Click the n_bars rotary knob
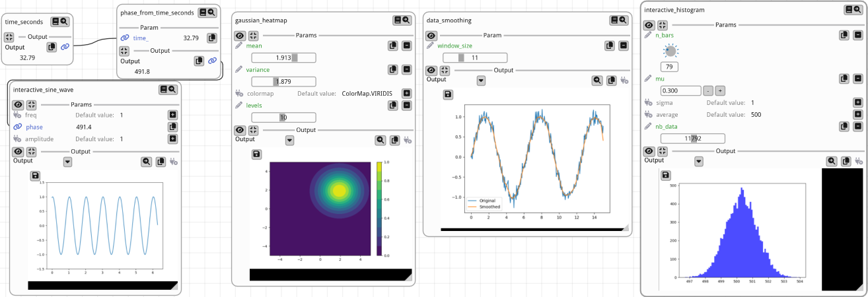 click(x=670, y=51)
